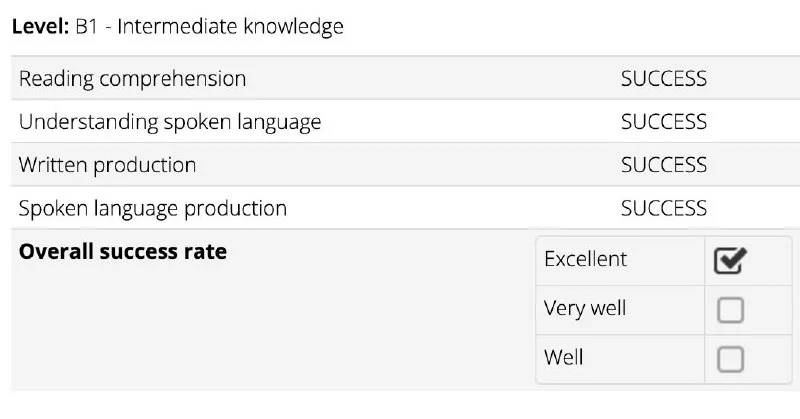The height and width of the screenshot is (419, 800).
Task: Click the Intermediate knowledge text
Action: 230,27
